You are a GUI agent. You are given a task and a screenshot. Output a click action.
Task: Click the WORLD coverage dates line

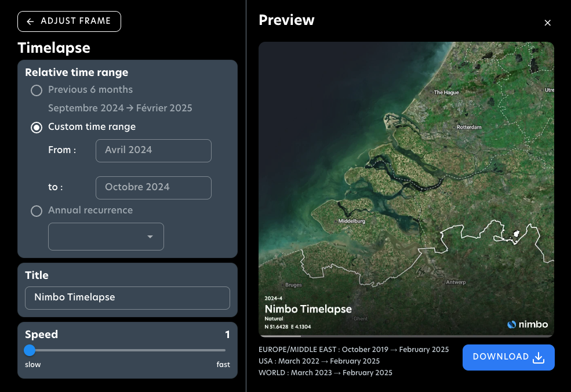[325, 373]
